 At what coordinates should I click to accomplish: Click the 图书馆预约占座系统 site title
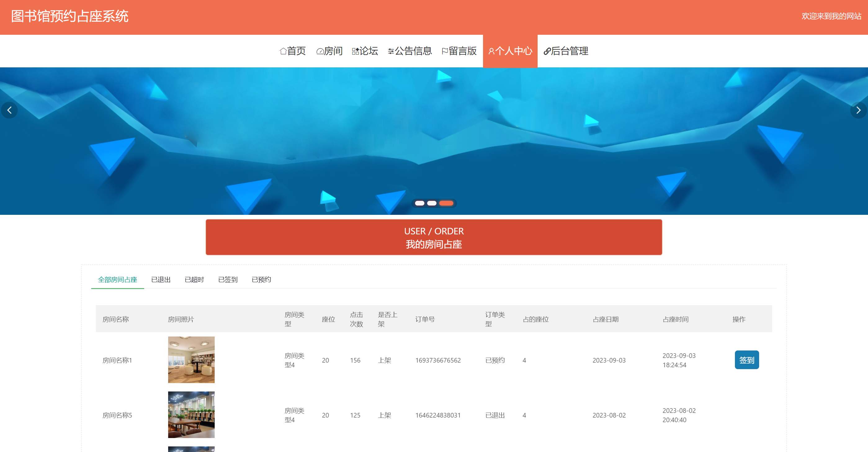70,16
